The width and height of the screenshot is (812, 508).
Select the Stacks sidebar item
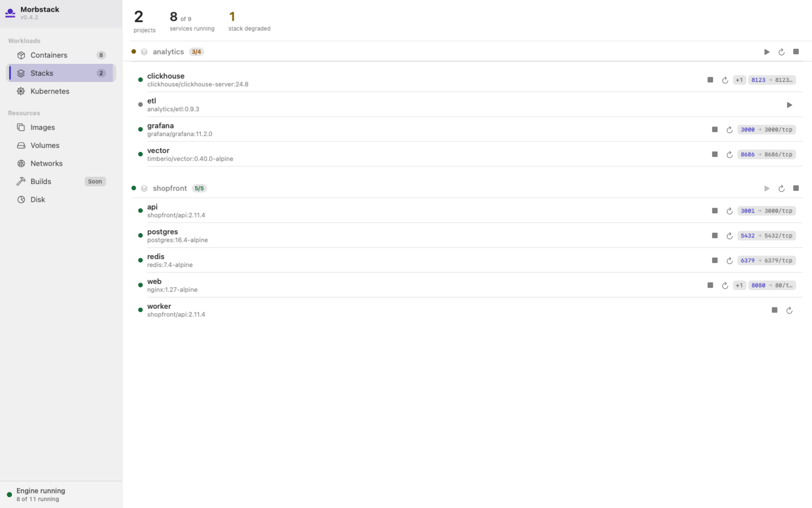61,73
